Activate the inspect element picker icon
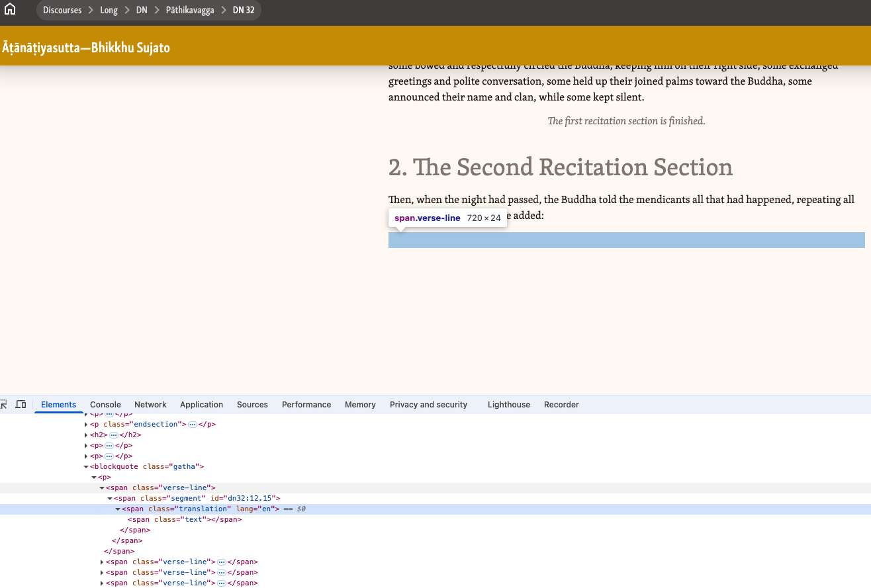 click(x=3, y=404)
